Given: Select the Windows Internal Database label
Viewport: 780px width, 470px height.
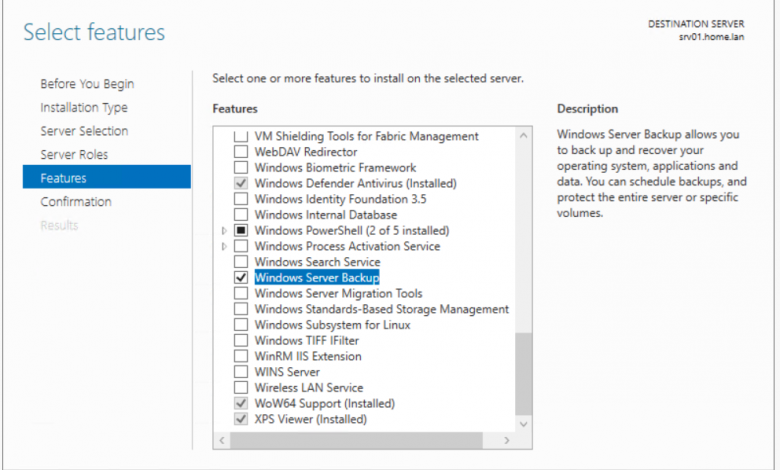Looking at the screenshot, I should pos(326,215).
